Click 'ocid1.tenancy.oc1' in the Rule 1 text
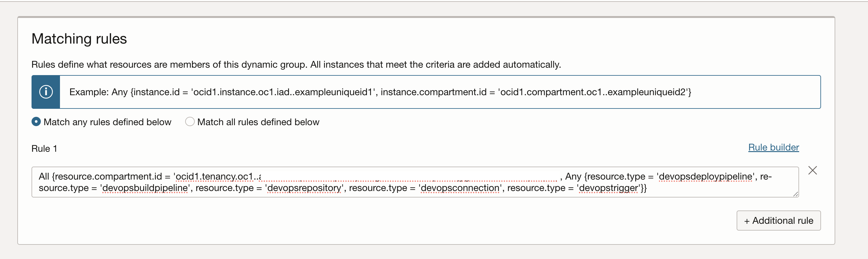This screenshot has height=259, width=868. click(214, 176)
